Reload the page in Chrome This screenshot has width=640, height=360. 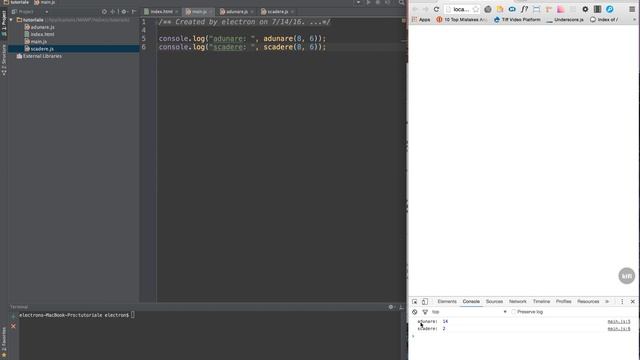point(436,9)
